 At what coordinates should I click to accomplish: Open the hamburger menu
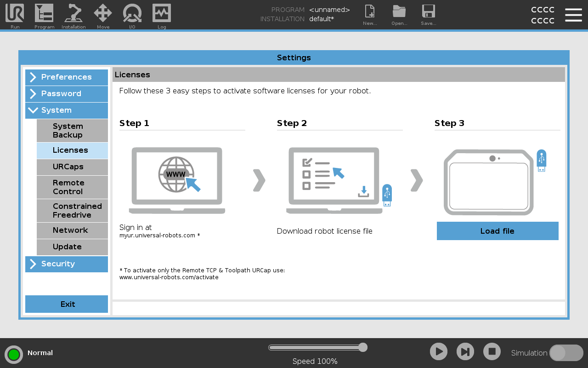coord(573,15)
